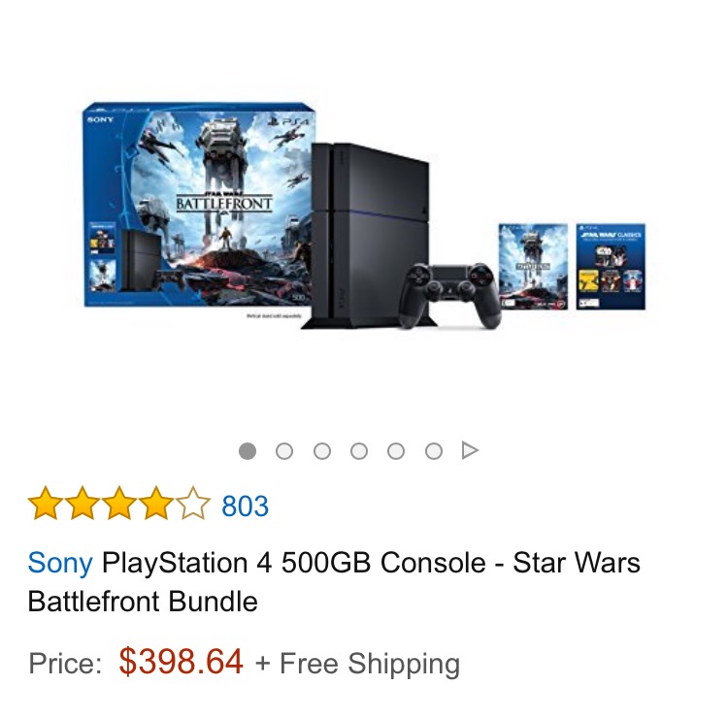Screen dimensions: 728x718
Task: Click the fourth gold rating star
Action: click(156, 504)
